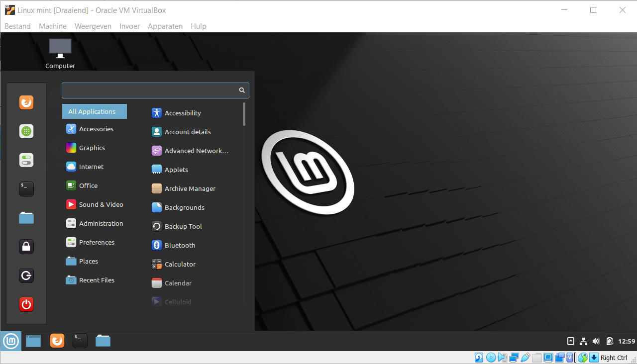This screenshot has width=637, height=364.
Task: Open the Apparaten menu
Action: (165, 26)
